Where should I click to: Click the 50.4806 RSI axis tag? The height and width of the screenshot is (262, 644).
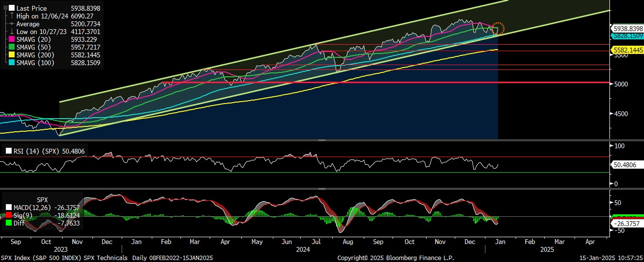pyautogui.click(x=626, y=165)
